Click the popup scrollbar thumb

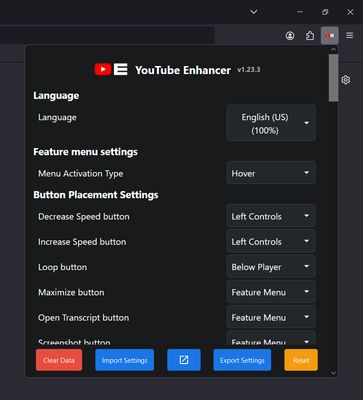pyautogui.click(x=333, y=78)
